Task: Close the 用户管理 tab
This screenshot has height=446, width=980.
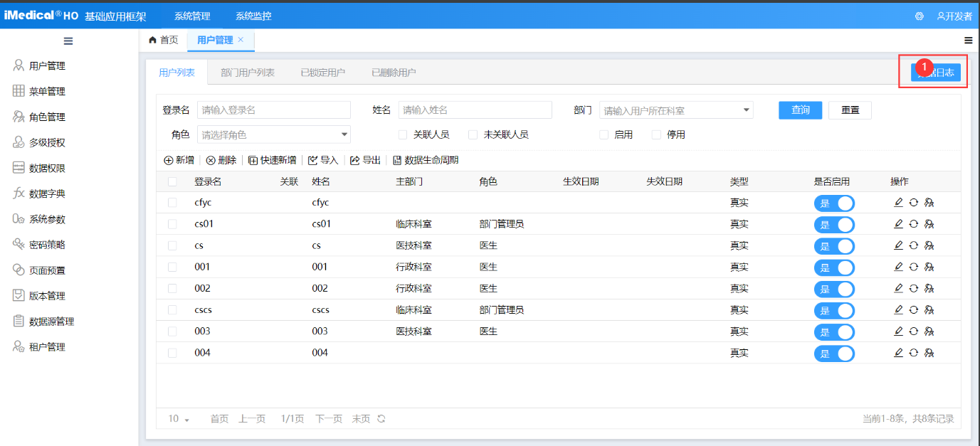Action: (241, 40)
